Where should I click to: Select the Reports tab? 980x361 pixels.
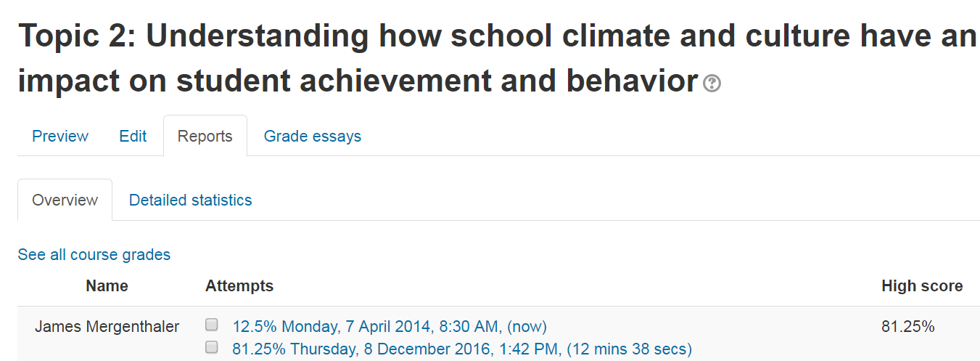(205, 136)
